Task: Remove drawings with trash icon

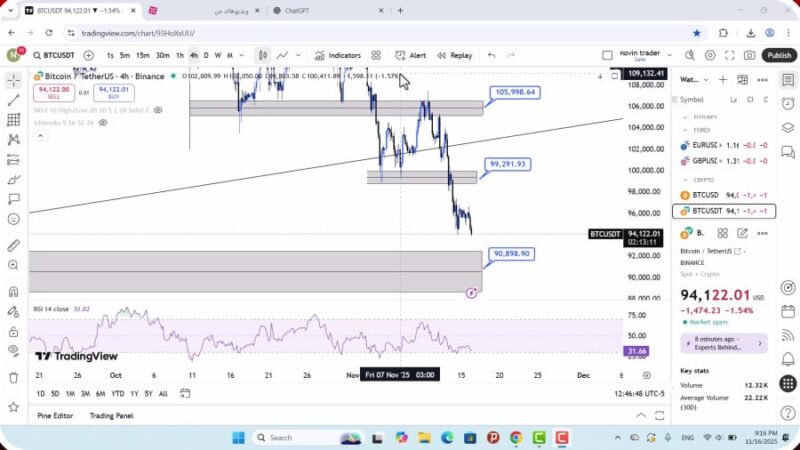Action: pos(14,378)
